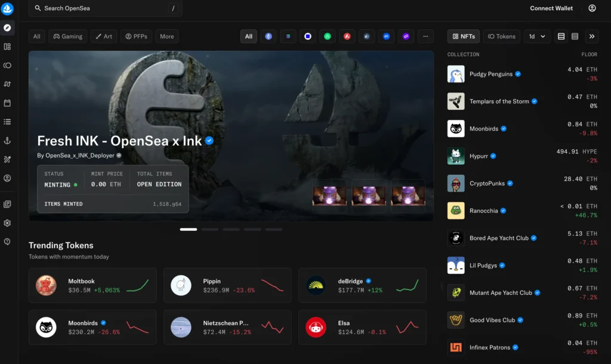Open the Tokens coin icon in sidebar
The width and height of the screenshot is (611, 364).
tap(7, 66)
